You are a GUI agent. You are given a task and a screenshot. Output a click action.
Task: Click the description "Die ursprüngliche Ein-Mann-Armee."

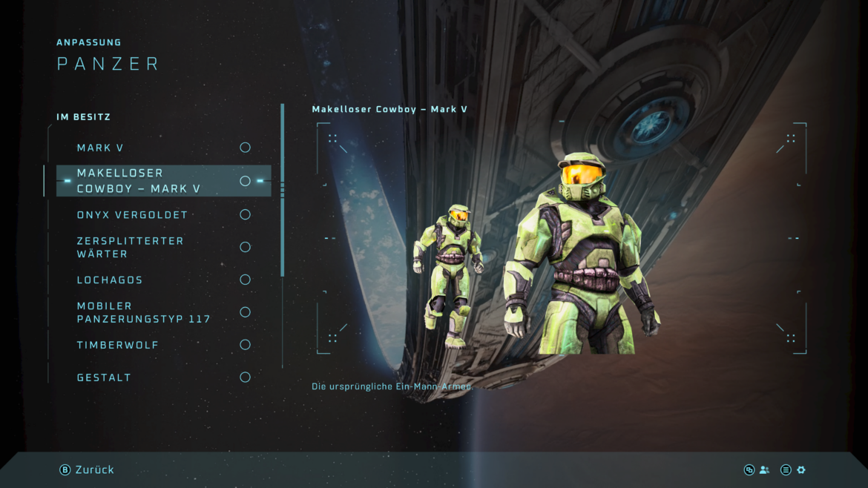392,386
